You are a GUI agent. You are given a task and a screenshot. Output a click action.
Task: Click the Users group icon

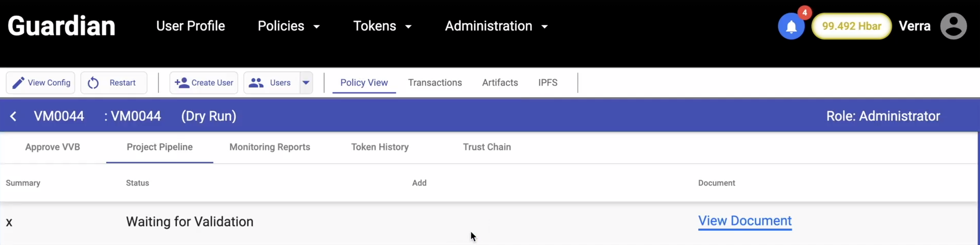click(256, 83)
